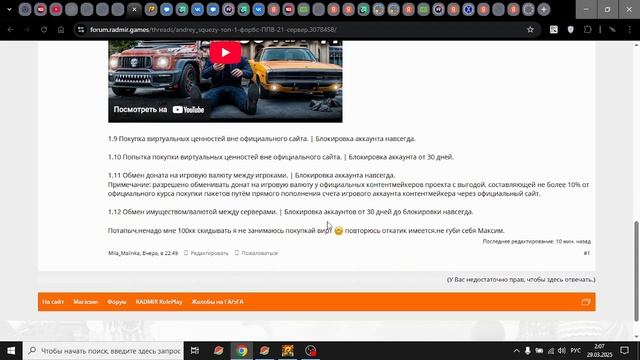The width and height of the screenshot is (640, 360).
Task: Open the clock and calendar flyout
Action: 600,351
